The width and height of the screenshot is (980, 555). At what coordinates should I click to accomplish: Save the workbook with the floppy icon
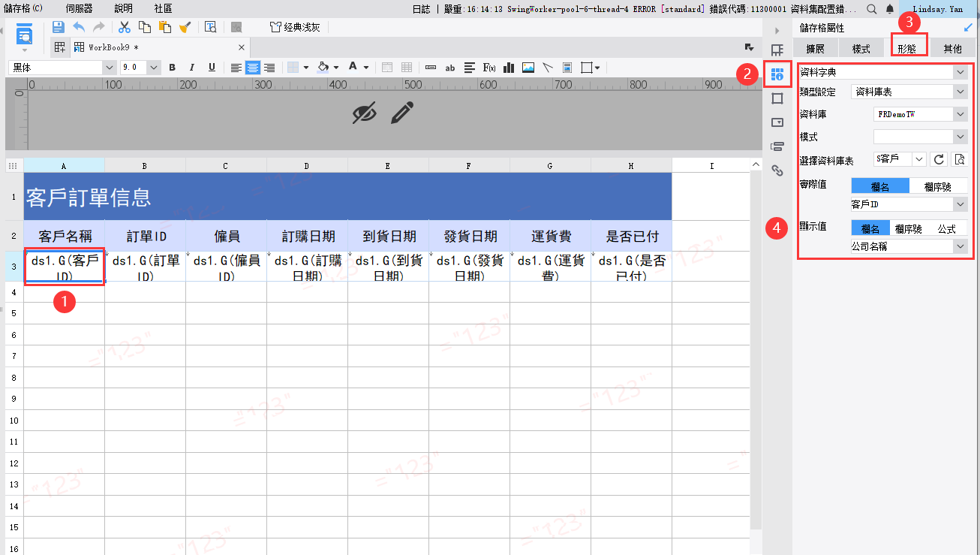coord(58,27)
